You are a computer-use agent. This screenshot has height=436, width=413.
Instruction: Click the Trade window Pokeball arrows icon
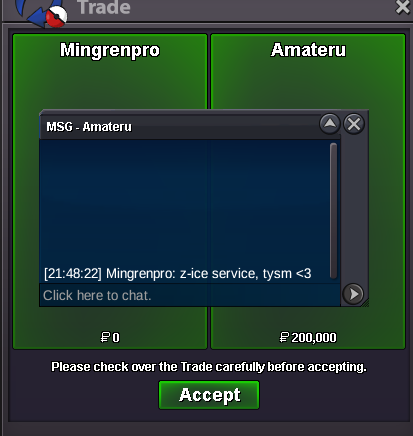pos(42,13)
